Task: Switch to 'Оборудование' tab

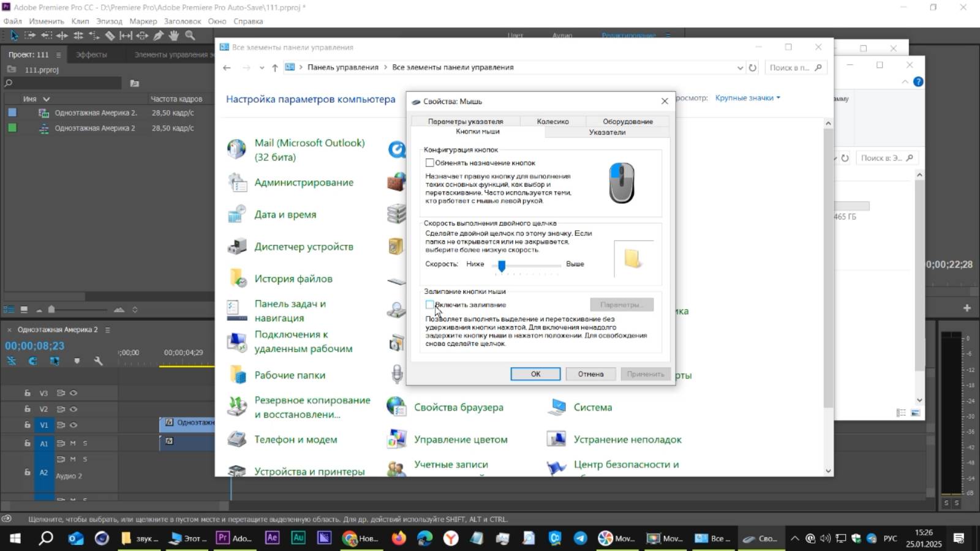Action: [628, 121]
